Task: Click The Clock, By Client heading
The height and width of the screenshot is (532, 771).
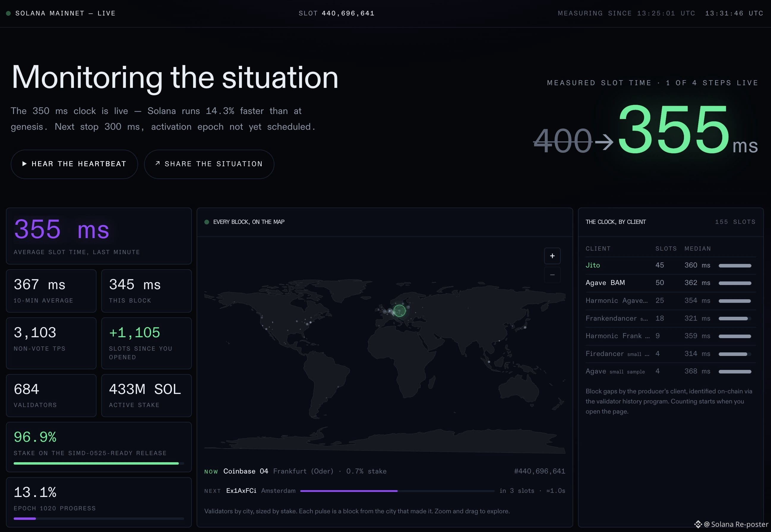Action: [616, 222]
